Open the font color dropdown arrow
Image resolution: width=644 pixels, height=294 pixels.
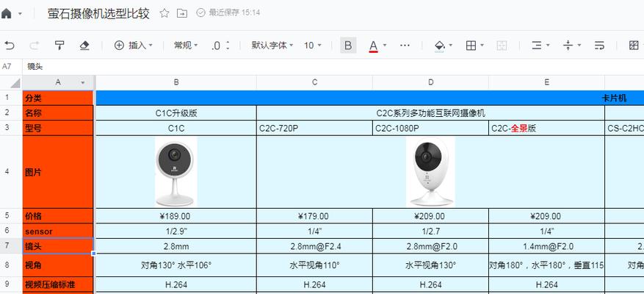pos(385,46)
